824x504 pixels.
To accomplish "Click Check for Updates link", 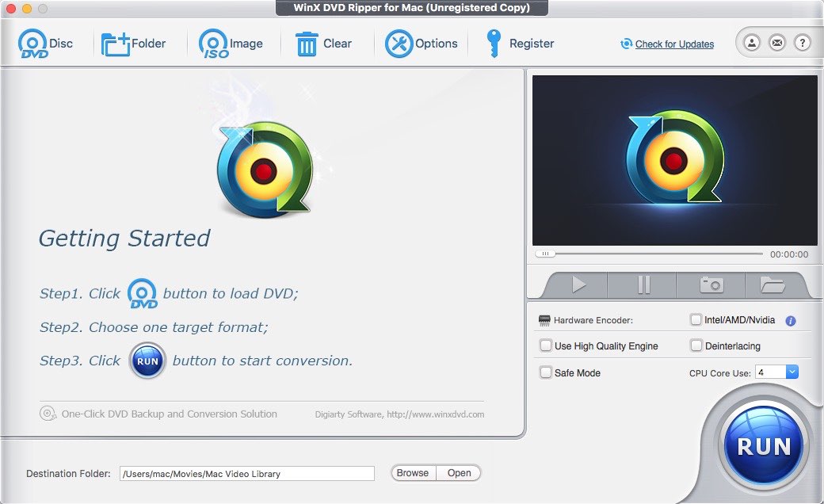I will 674,44.
